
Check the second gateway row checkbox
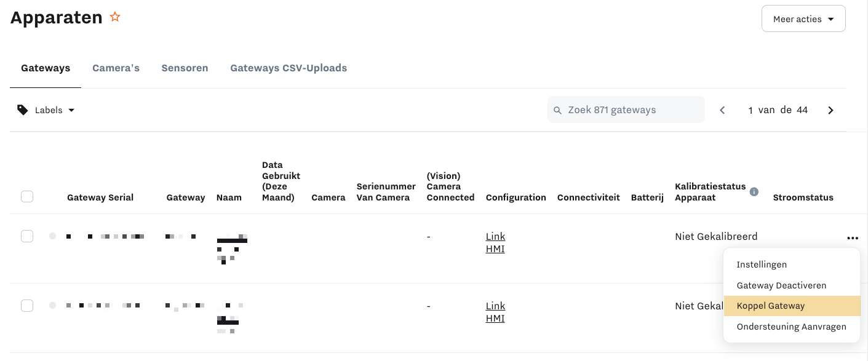click(27, 306)
